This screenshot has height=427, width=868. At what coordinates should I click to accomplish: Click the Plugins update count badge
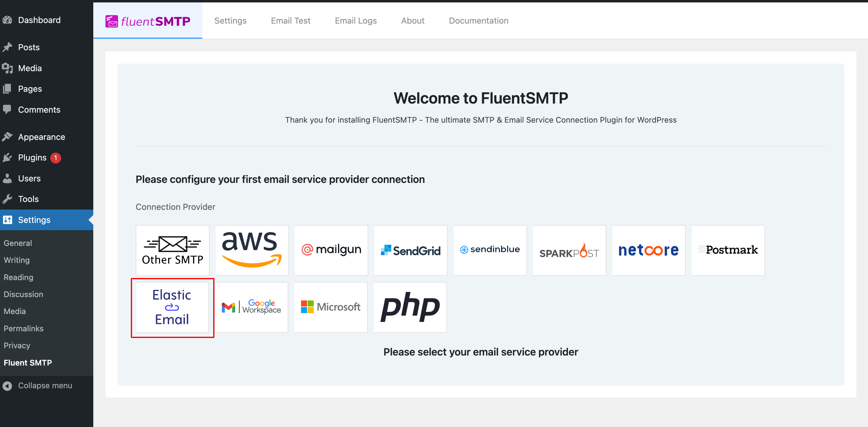(x=56, y=158)
